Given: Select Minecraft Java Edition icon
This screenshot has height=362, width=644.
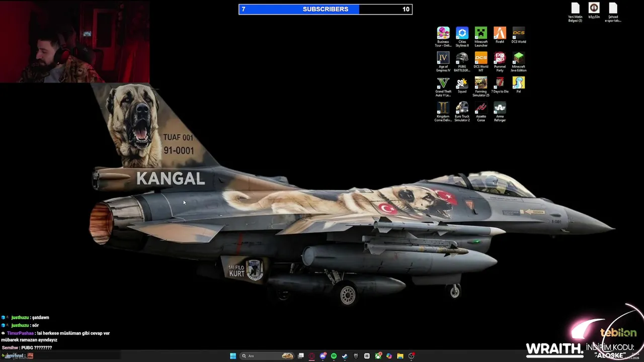Looking at the screenshot, I should 519,62.
